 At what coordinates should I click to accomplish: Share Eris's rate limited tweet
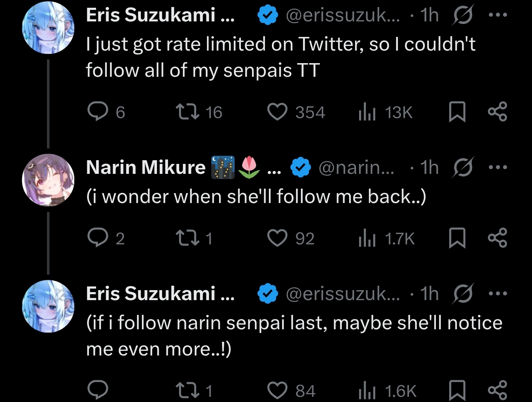pyautogui.click(x=498, y=112)
